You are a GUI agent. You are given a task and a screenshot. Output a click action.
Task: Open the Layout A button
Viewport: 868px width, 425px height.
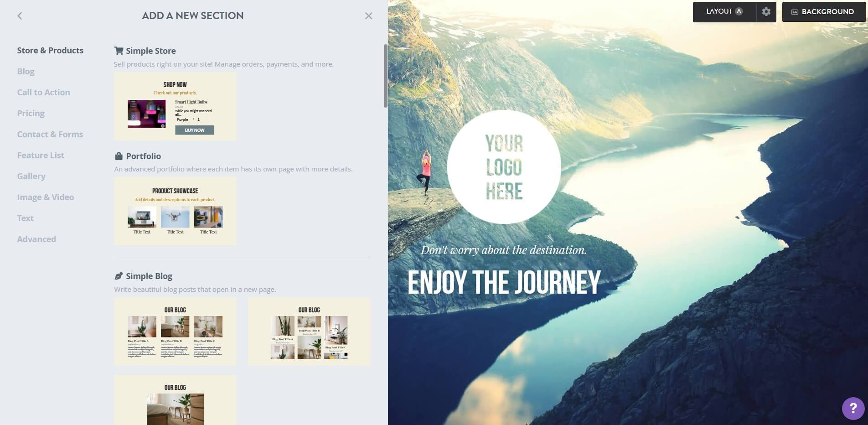[724, 12]
